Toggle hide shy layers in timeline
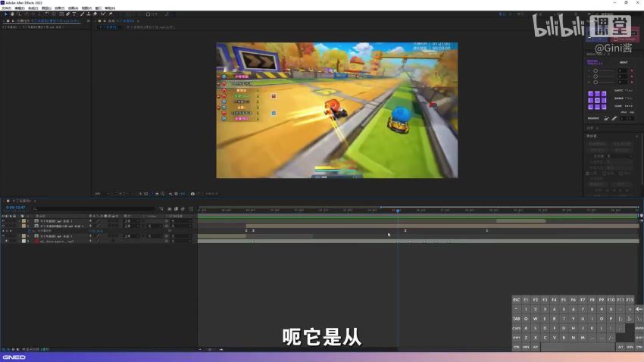 coord(169,209)
